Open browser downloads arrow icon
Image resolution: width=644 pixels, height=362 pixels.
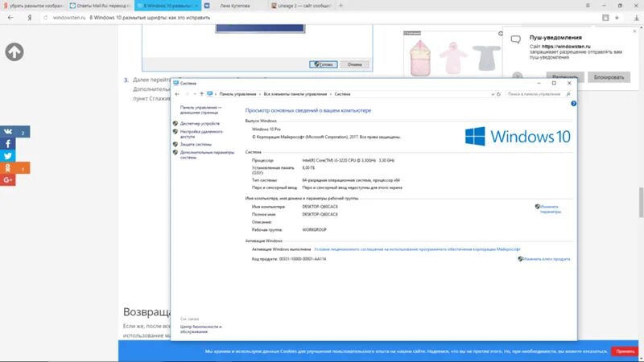pos(637,18)
